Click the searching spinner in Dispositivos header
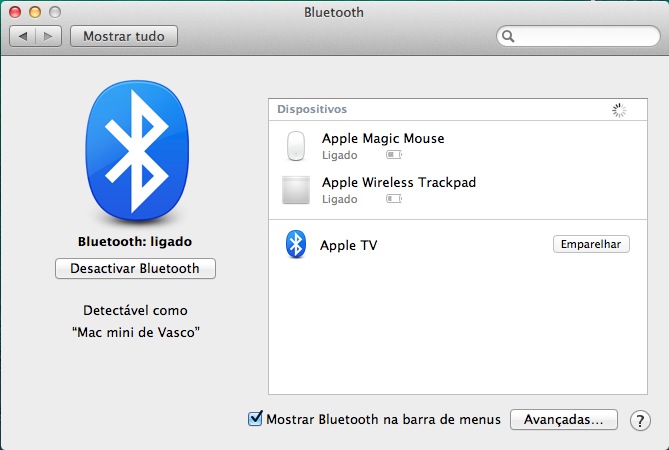 [619, 110]
